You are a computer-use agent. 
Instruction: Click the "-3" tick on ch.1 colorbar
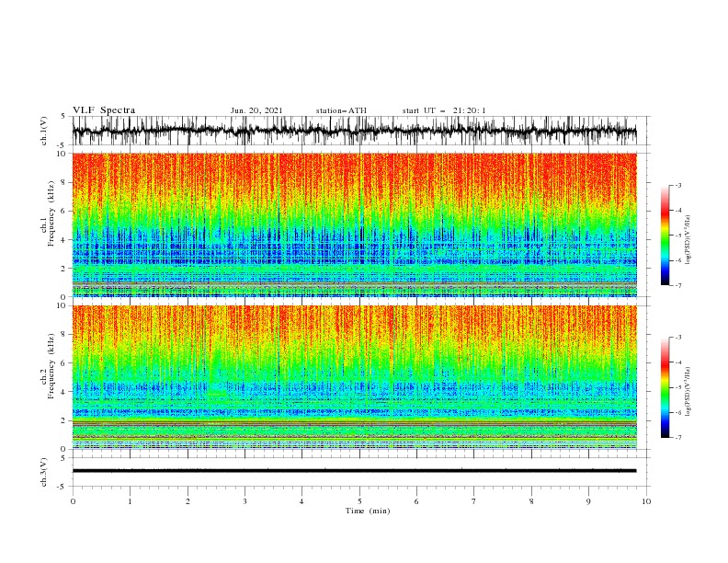(678, 185)
